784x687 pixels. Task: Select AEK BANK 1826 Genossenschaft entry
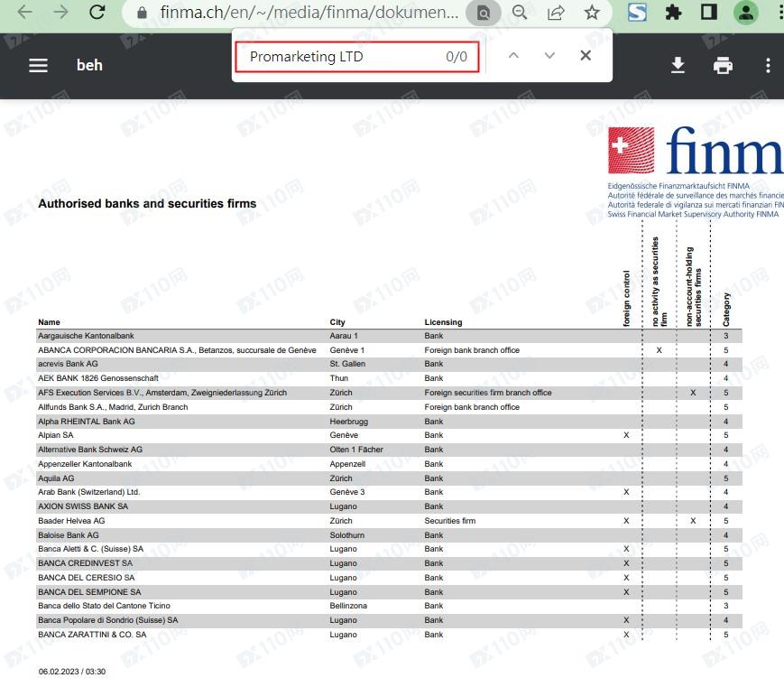point(98,378)
